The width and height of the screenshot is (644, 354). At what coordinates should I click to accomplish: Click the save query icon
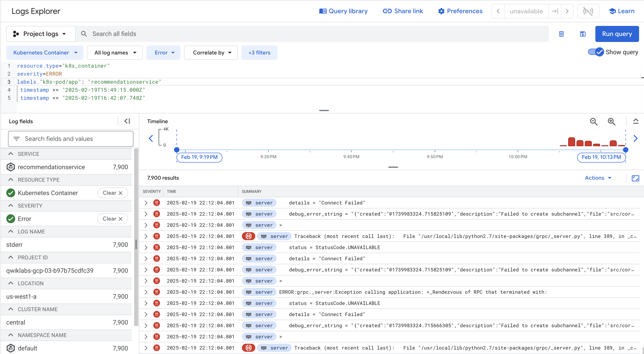coord(583,34)
